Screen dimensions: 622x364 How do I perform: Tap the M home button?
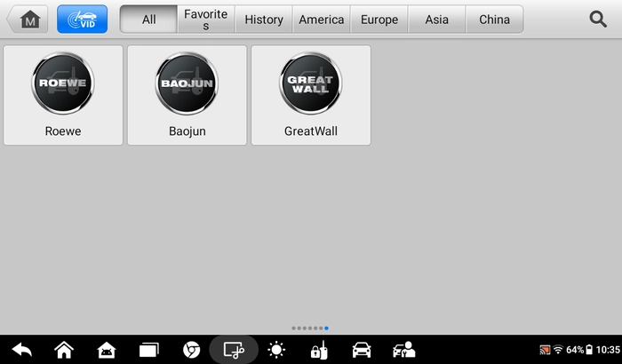point(28,19)
